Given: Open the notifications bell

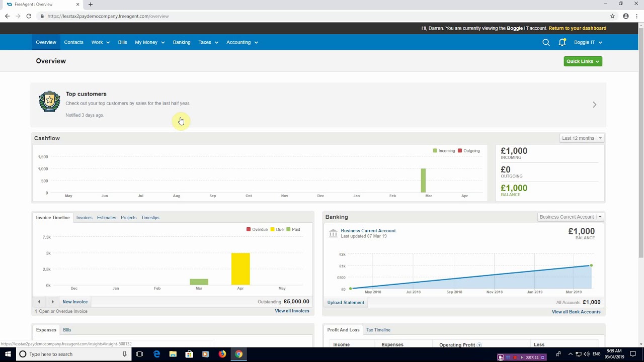Looking at the screenshot, I should pyautogui.click(x=562, y=42).
